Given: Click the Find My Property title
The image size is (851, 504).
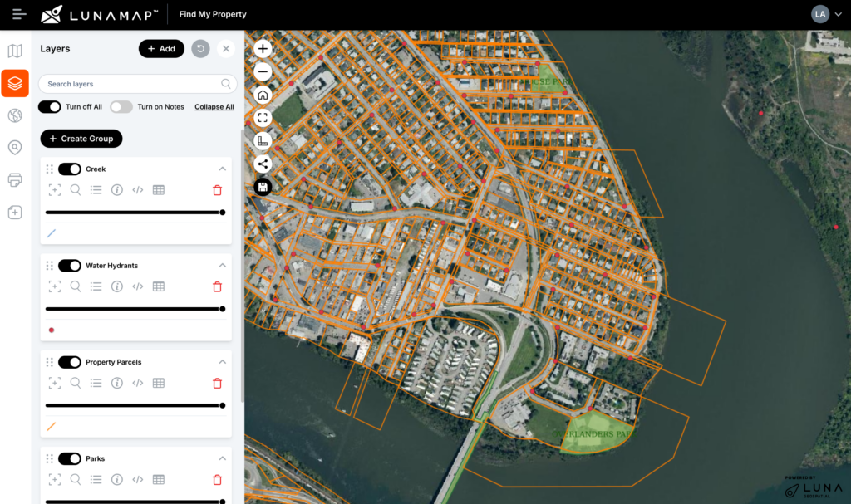Looking at the screenshot, I should 213,15.
